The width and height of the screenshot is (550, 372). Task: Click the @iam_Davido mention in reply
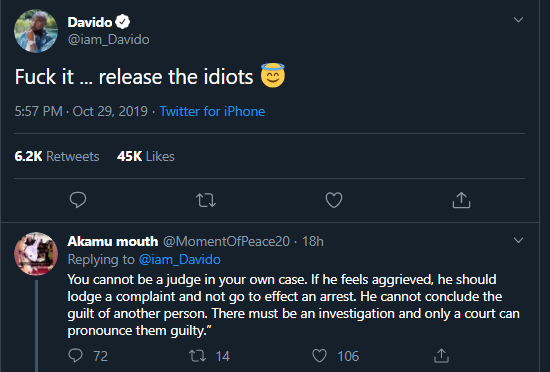coord(180,260)
